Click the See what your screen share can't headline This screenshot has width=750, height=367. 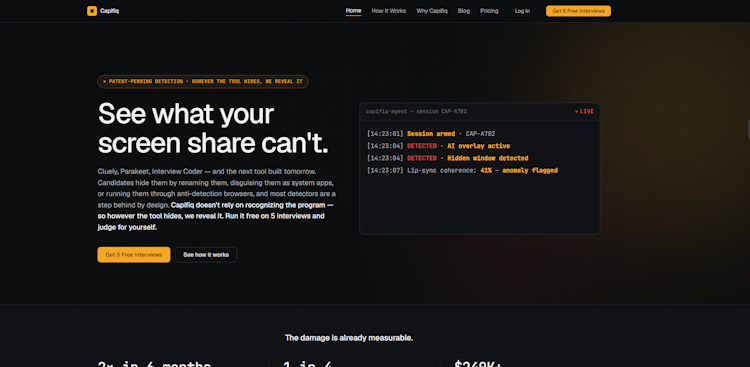coord(213,128)
